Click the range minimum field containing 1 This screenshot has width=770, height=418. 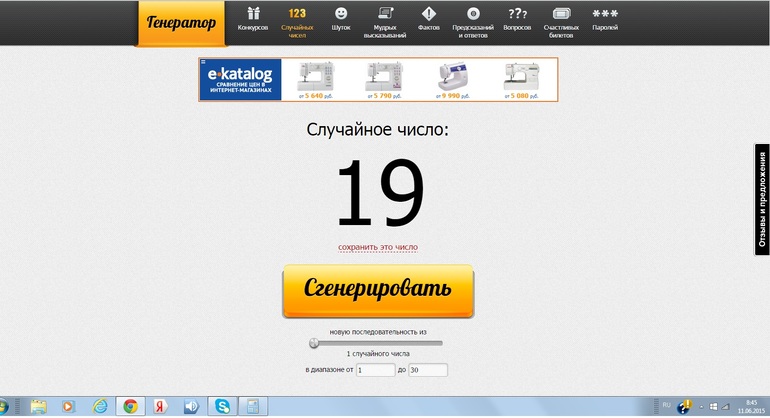tap(376, 370)
